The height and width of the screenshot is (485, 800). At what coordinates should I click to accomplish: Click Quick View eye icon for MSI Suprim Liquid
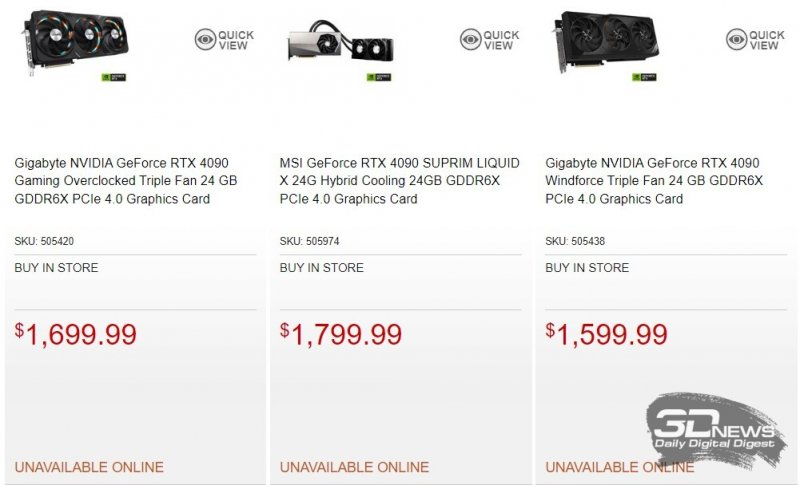[470, 40]
